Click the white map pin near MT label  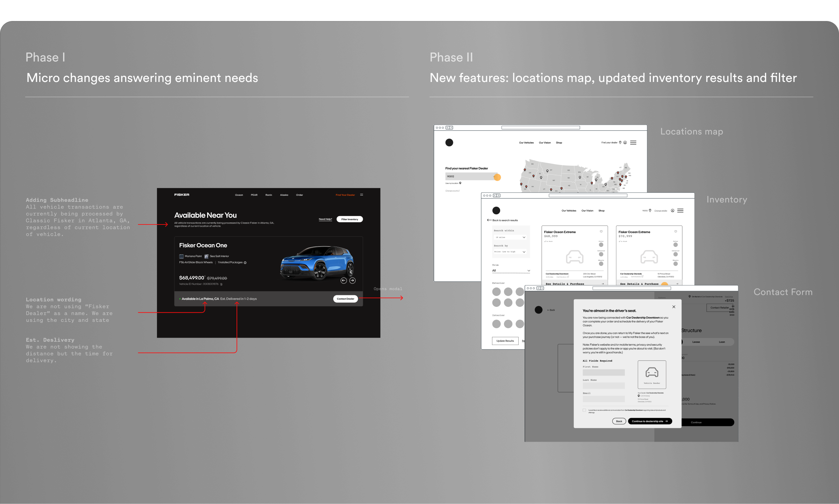[x=547, y=171]
